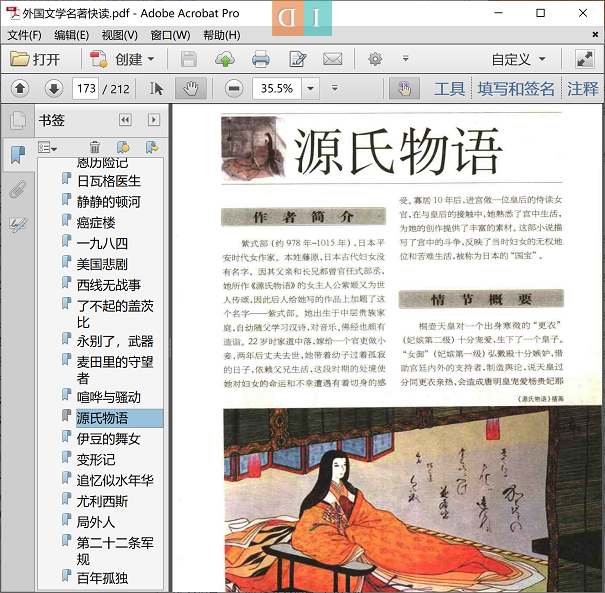This screenshot has height=593, width=605.
Task: Open the 窗口(W) menu
Action: point(170,35)
